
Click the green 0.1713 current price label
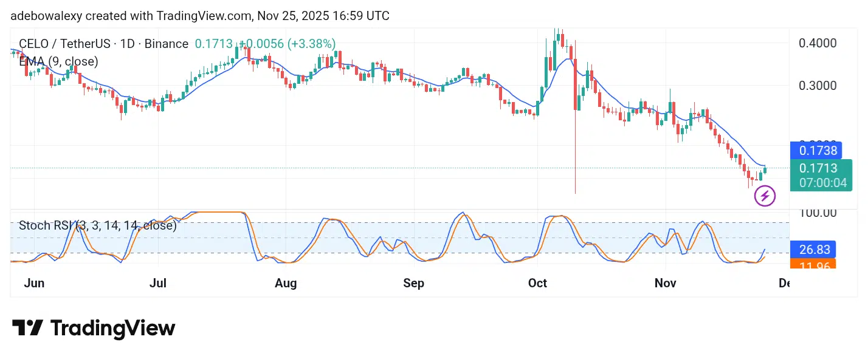click(x=818, y=168)
